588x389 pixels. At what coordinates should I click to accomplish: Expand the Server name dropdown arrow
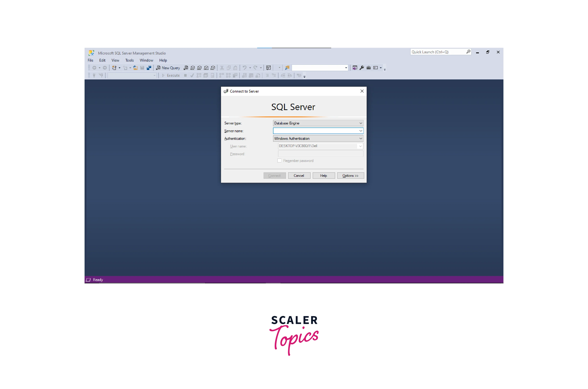360,131
